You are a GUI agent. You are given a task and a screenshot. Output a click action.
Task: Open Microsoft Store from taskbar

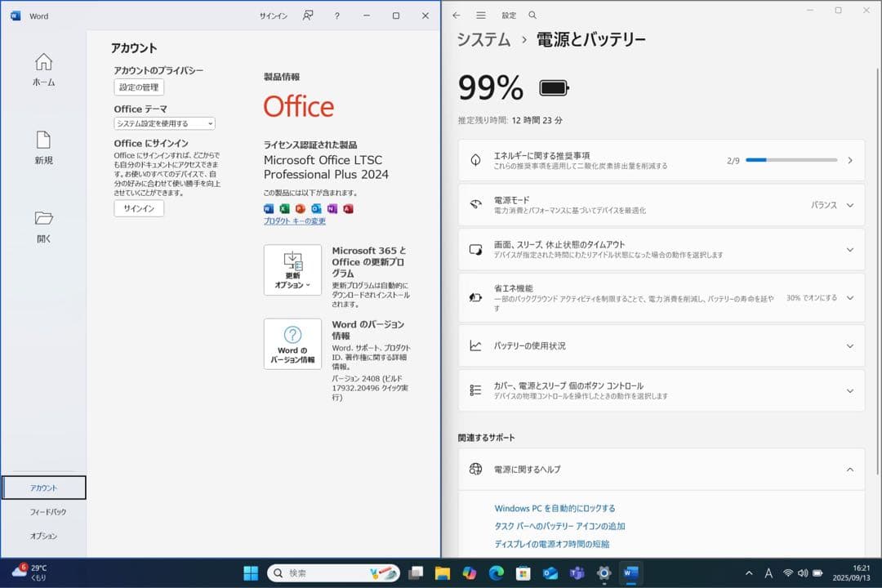523,572
